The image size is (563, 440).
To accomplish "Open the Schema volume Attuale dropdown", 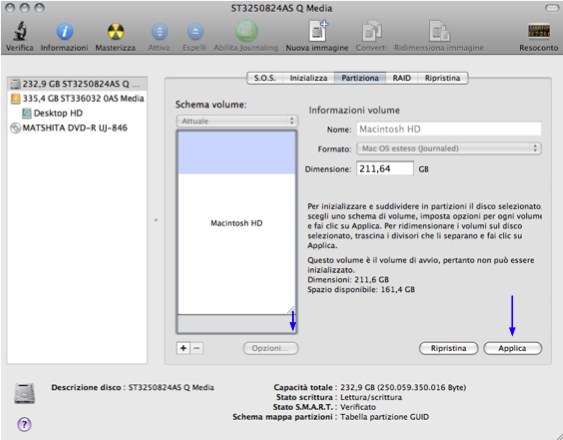I will (237, 121).
